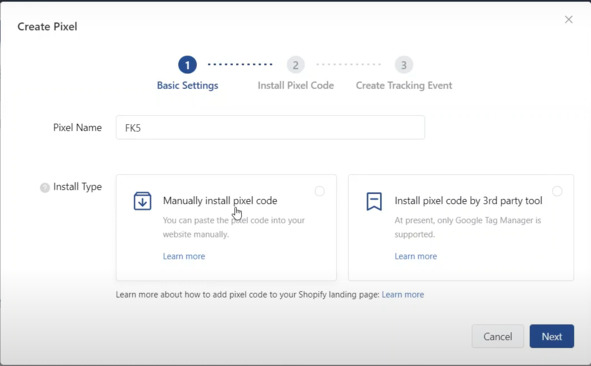Go to step 3 circle in the stepper
Screen dimensions: 591x366
(404, 65)
